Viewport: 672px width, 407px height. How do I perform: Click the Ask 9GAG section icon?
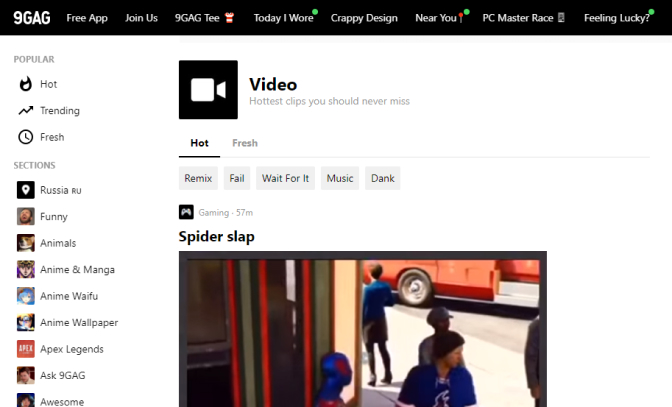tap(26, 375)
